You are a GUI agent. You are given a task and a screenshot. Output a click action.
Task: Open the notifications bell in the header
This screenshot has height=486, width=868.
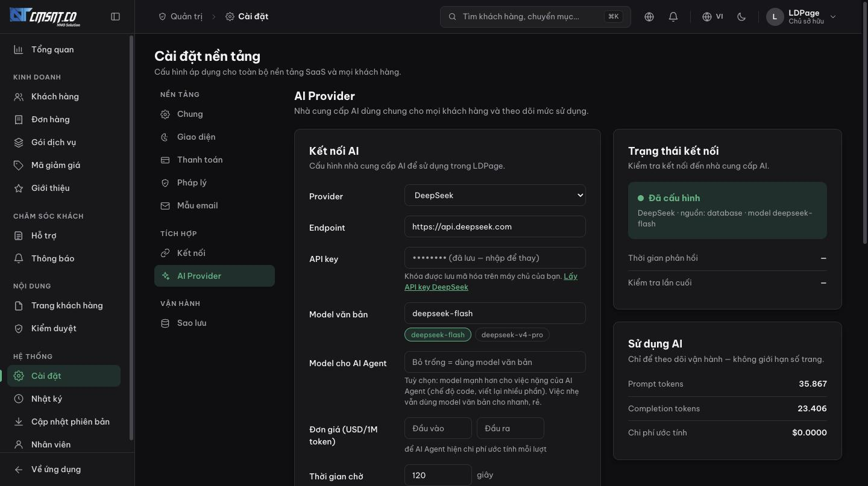(673, 17)
